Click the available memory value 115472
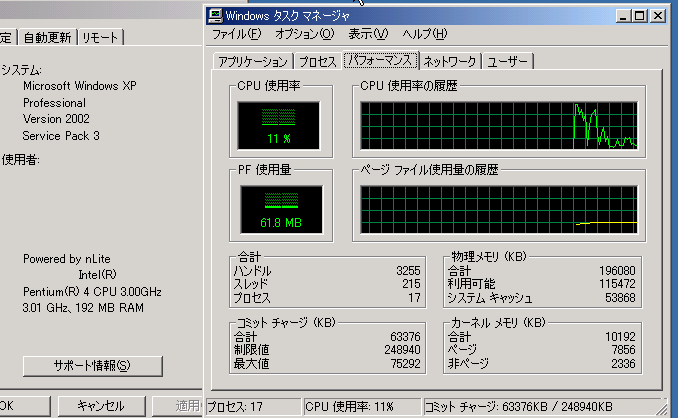 617,284
